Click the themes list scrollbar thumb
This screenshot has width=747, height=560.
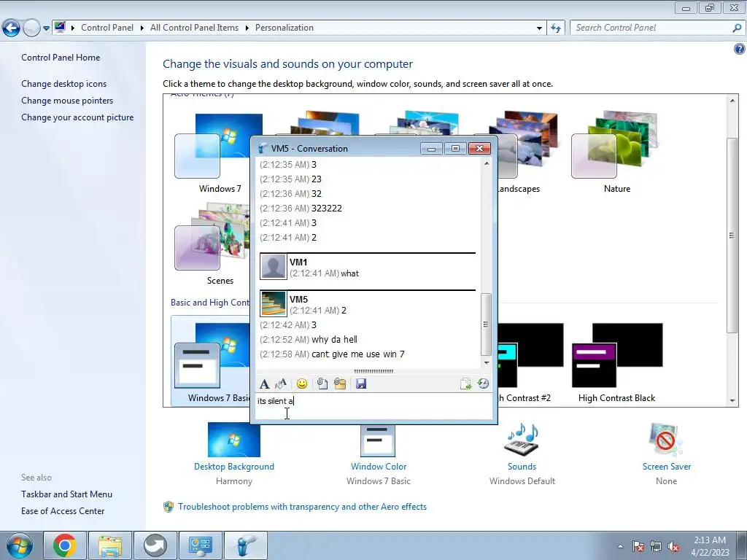point(732,236)
